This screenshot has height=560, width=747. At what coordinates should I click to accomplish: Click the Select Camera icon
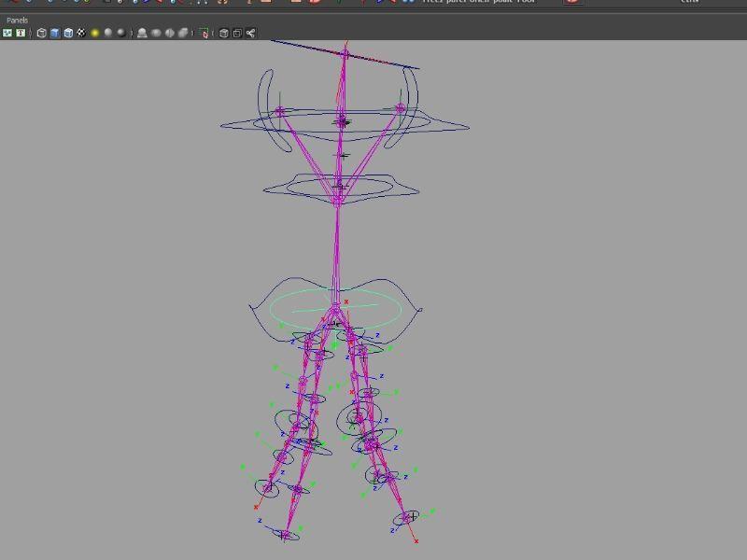click(x=7, y=33)
